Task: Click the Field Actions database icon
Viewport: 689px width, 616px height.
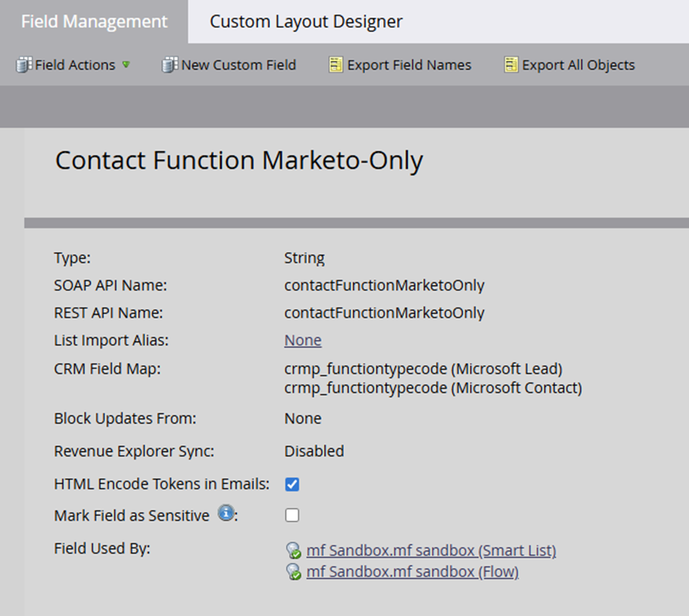Action: [24, 65]
